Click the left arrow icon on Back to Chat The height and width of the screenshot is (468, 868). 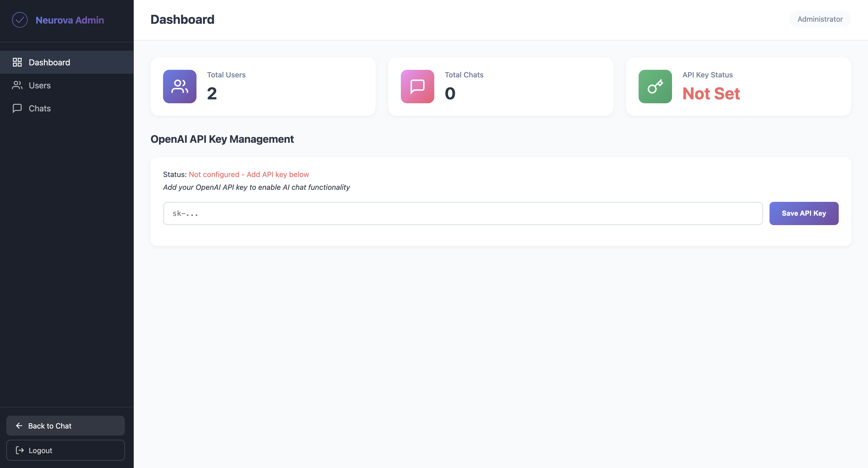pos(19,426)
